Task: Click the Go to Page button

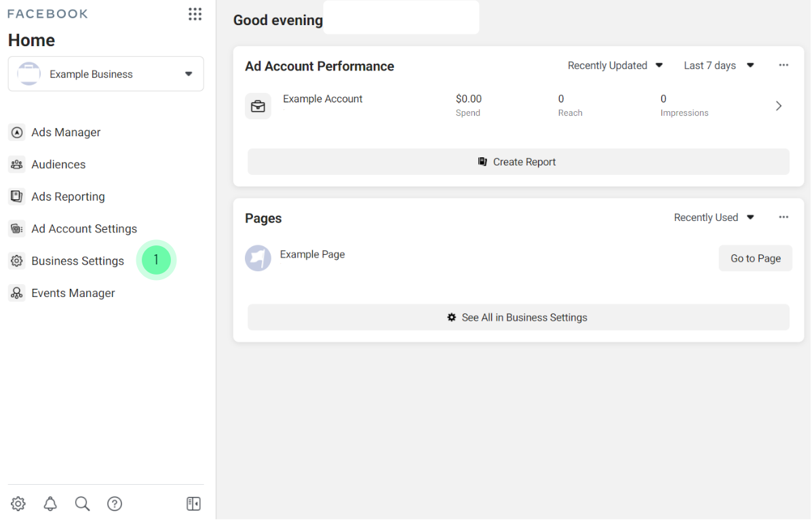Action: coord(755,258)
